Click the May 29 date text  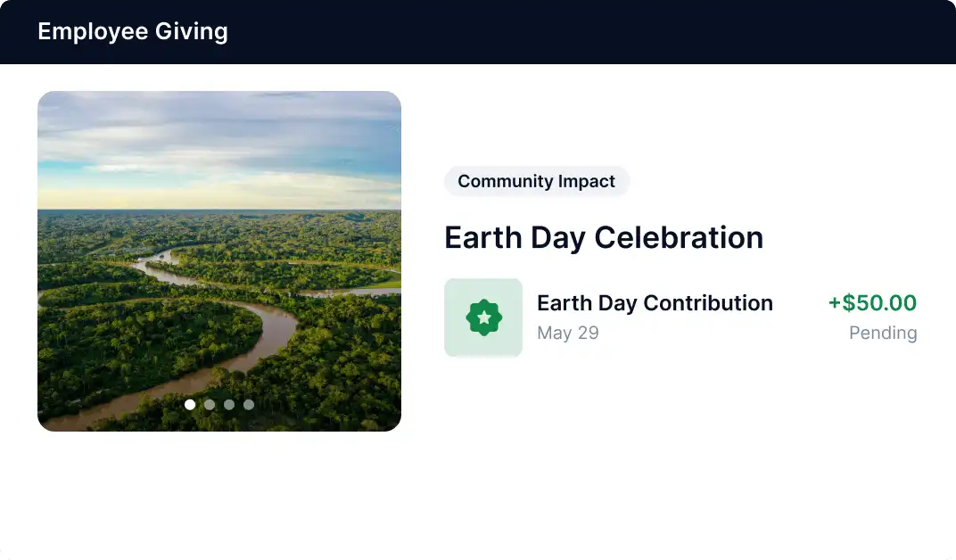(x=568, y=333)
